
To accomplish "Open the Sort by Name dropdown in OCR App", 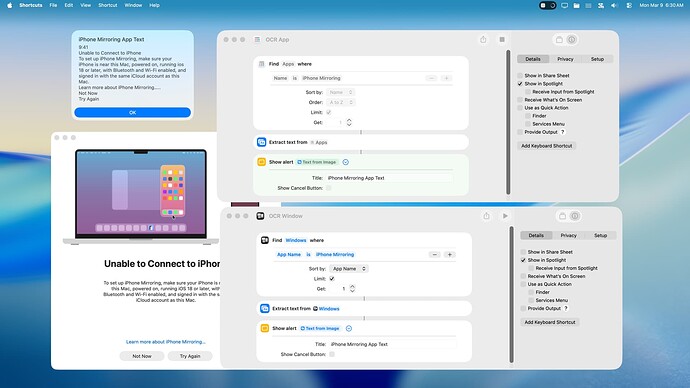I will pos(341,92).
